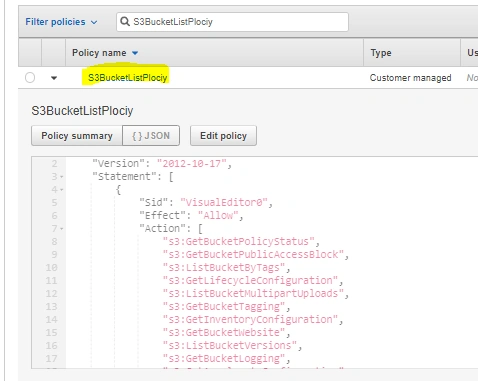
Task: Collapse the S3BucketListPlociy row arrow
Action: click(x=54, y=78)
